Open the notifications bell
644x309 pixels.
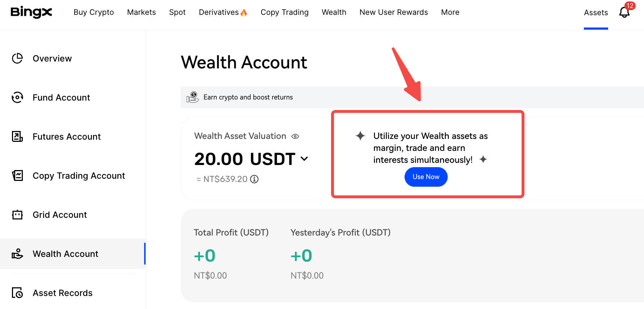pyautogui.click(x=624, y=12)
